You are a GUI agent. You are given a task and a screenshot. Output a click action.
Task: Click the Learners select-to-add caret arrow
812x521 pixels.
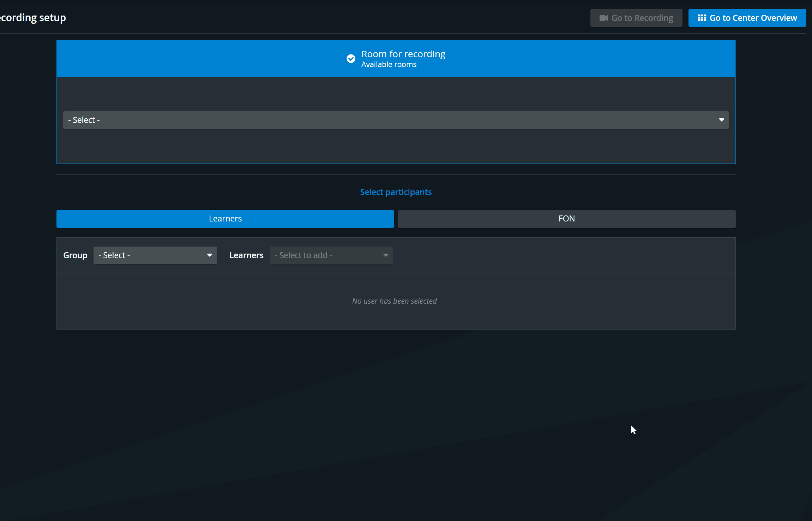(x=385, y=255)
